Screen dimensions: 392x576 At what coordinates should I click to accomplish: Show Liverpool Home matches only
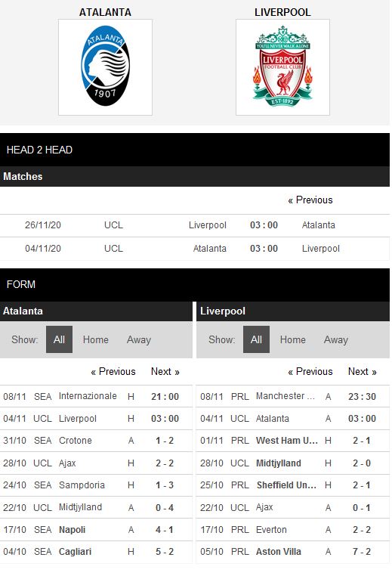[292, 339]
